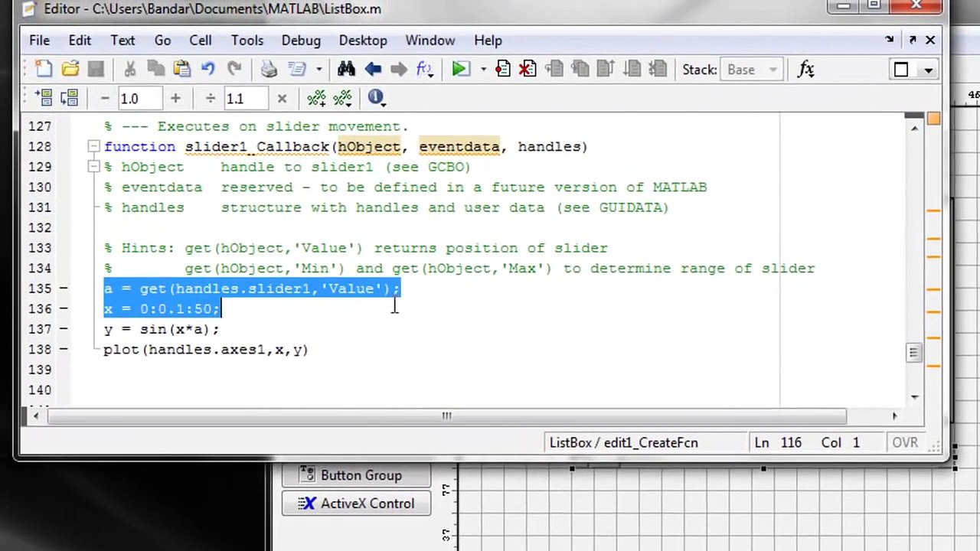The image size is (980, 551).
Task: Open the File menu
Action: 39,41
